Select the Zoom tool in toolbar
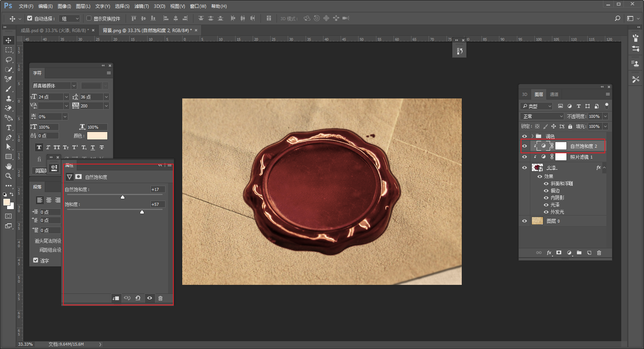 click(x=9, y=176)
